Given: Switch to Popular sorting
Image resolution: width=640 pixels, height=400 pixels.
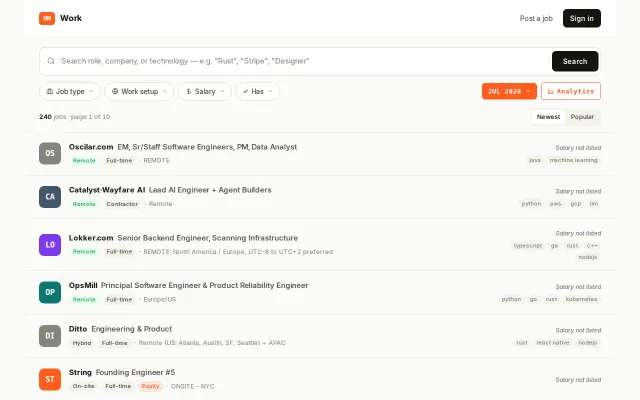Looking at the screenshot, I should pos(582,117).
